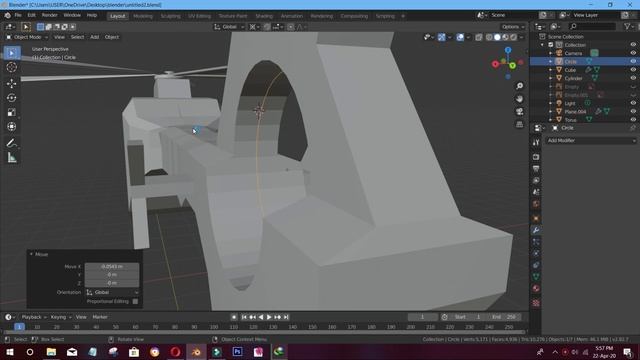The width and height of the screenshot is (640, 360).
Task: Select the Cursor tool
Action: click(11, 67)
